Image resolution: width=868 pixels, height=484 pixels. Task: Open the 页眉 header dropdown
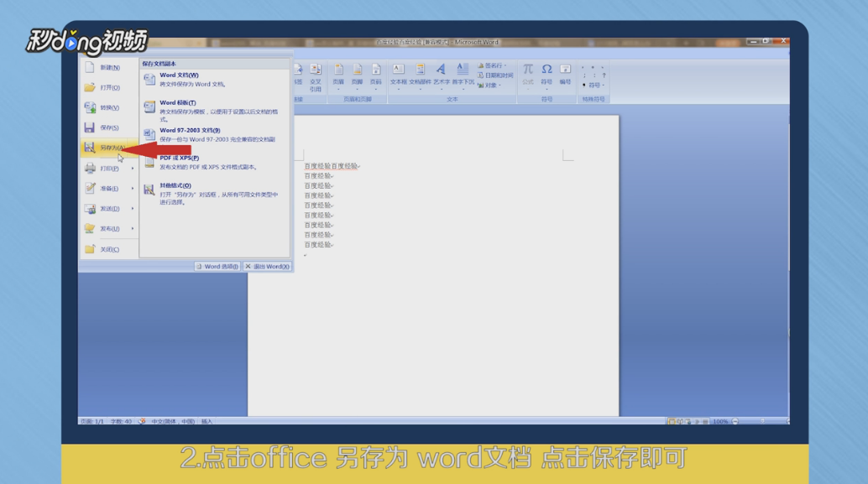point(338,77)
